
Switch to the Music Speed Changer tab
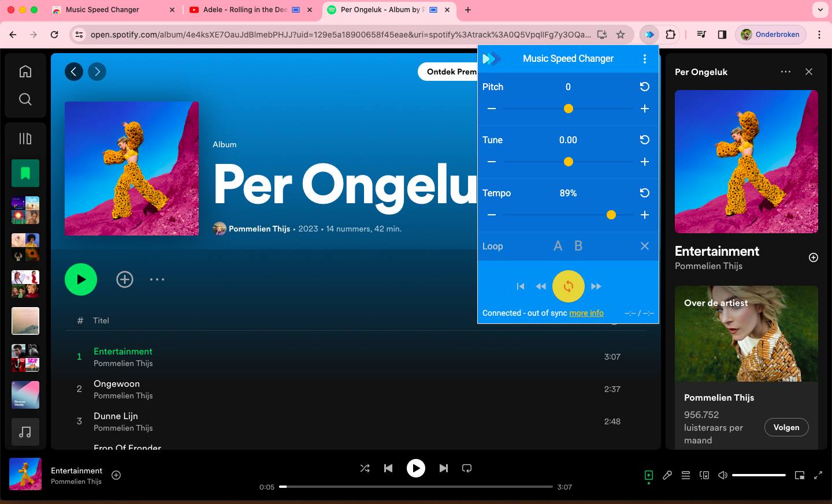pyautogui.click(x=102, y=10)
